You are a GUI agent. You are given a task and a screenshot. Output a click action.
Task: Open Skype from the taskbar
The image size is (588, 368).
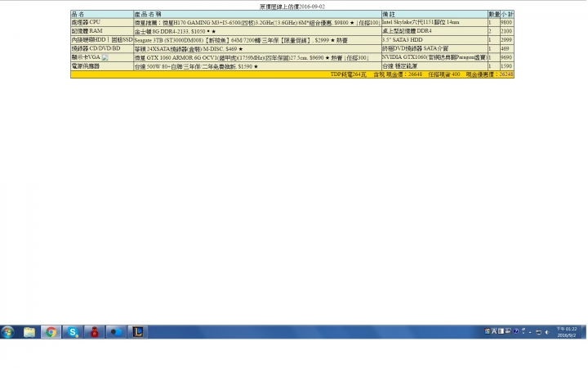pyautogui.click(x=73, y=332)
